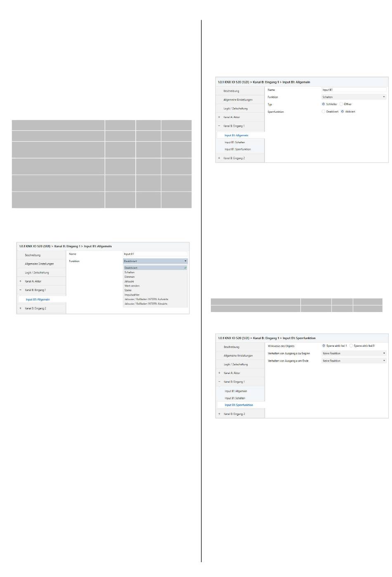This screenshot has width=392, height=577.
Task: Open Verhalten von Ausgang a zu Beginn dropdown
Action: click(354, 353)
